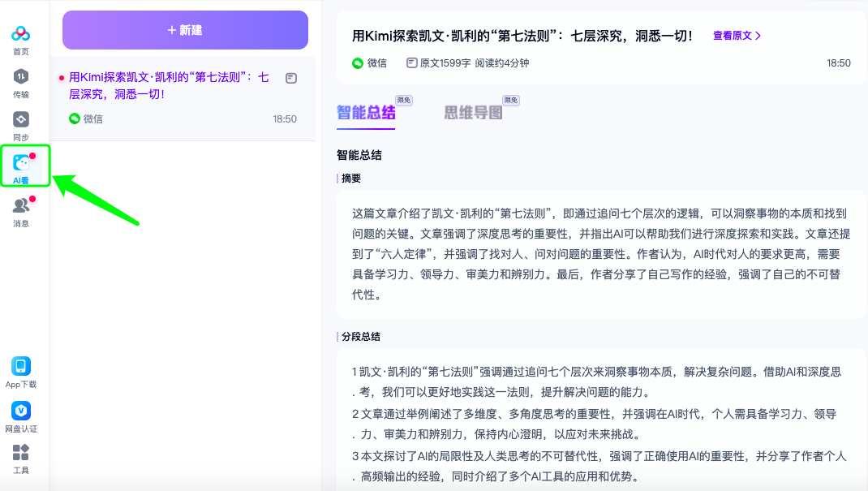Click the 限免 badge on 思维导图
This screenshot has height=491, width=868.
511,100
